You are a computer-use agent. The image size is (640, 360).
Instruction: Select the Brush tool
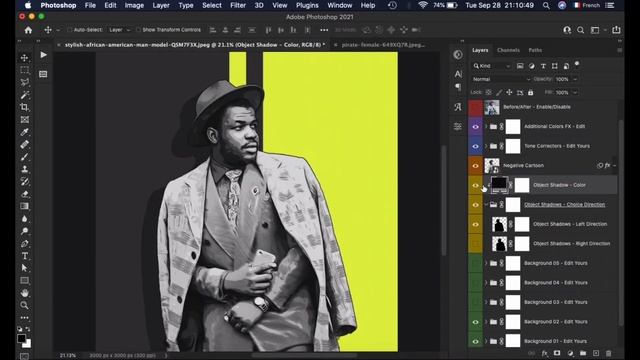(24, 157)
